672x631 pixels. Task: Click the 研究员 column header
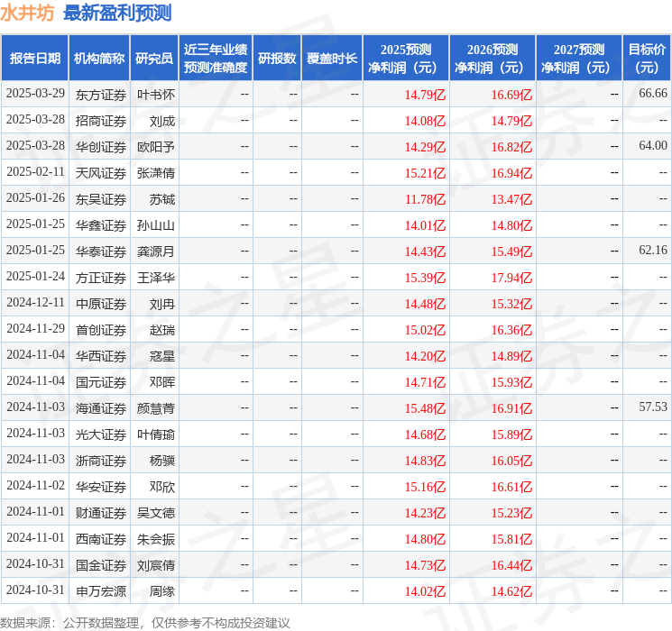154,59
